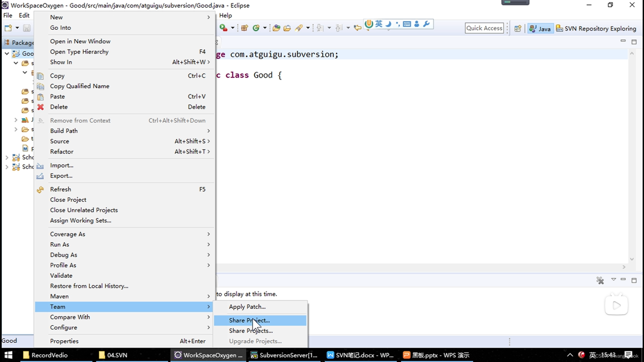
Task: Open the New Java Package icon
Action: 245,28
